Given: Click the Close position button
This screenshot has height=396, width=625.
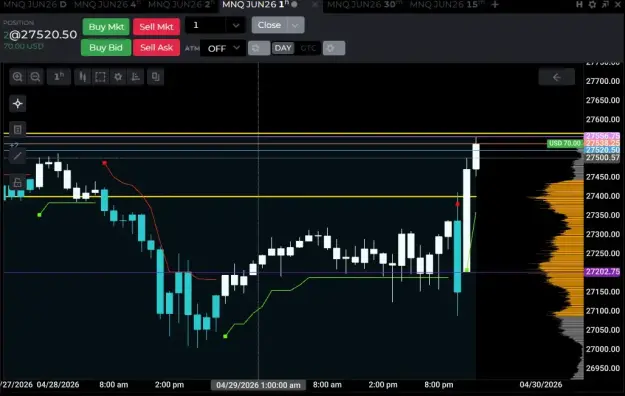Looking at the screenshot, I should 269,25.
